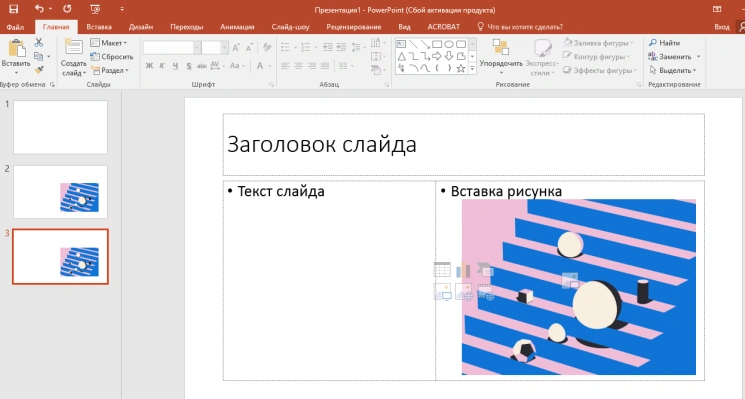This screenshot has width=745, height=399.
Task: Expand the font name combo box
Action: [197, 48]
